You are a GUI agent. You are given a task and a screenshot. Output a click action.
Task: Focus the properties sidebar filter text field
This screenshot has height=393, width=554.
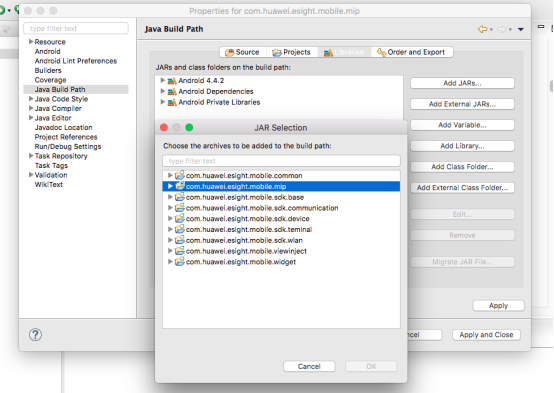(x=76, y=29)
